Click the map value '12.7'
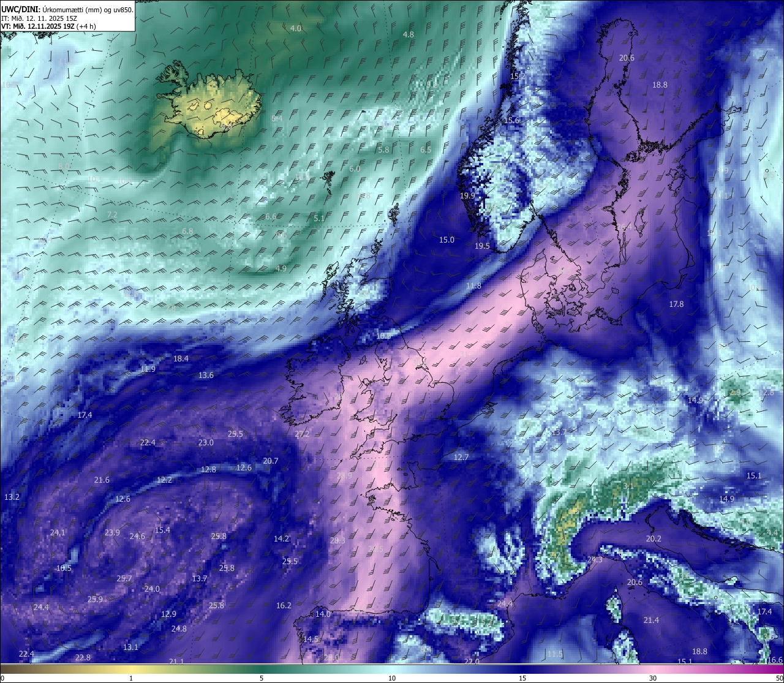Image resolution: width=784 pixels, height=683 pixels. coord(461,458)
